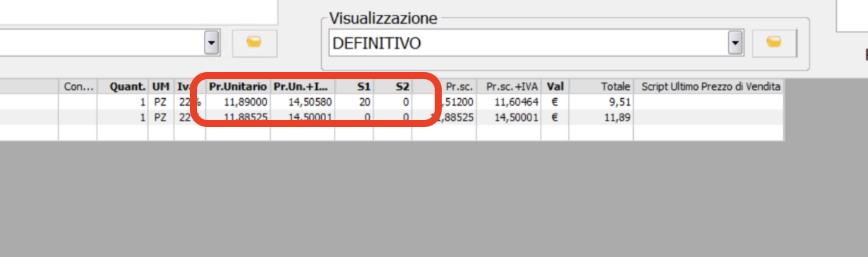
Task: Click the Val column header
Action: tap(555, 86)
